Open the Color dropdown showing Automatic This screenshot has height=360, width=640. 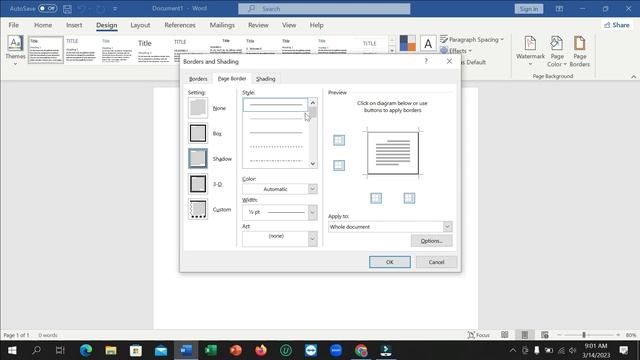[x=280, y=189]
